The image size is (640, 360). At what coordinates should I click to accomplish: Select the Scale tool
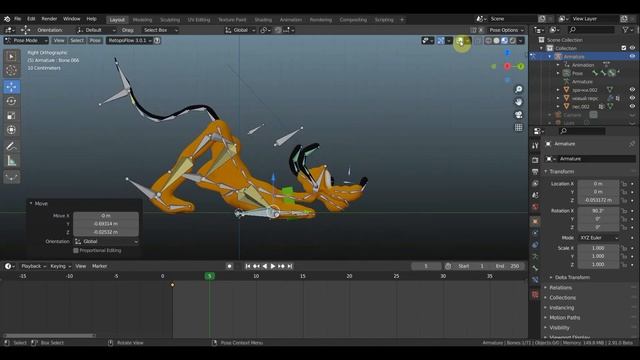(x=11, y=116)
